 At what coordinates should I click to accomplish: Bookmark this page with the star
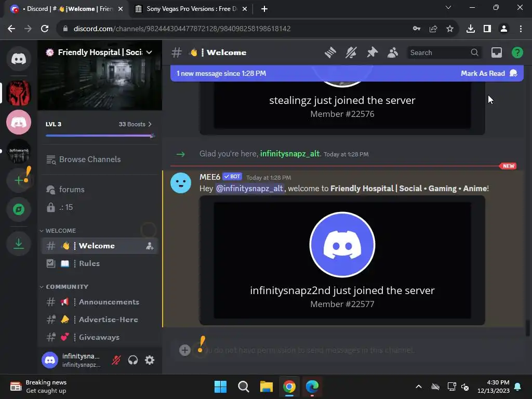(450, 29)
